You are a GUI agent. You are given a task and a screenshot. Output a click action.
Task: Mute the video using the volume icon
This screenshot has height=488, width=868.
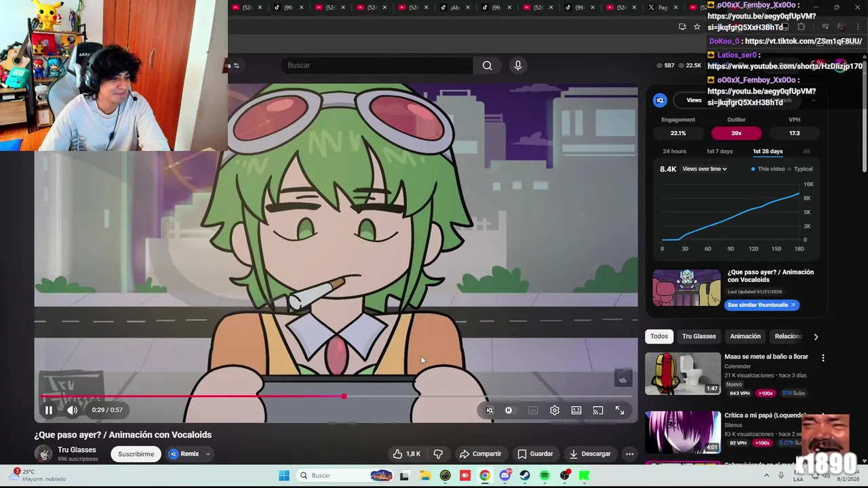click(x=72, y=410)
